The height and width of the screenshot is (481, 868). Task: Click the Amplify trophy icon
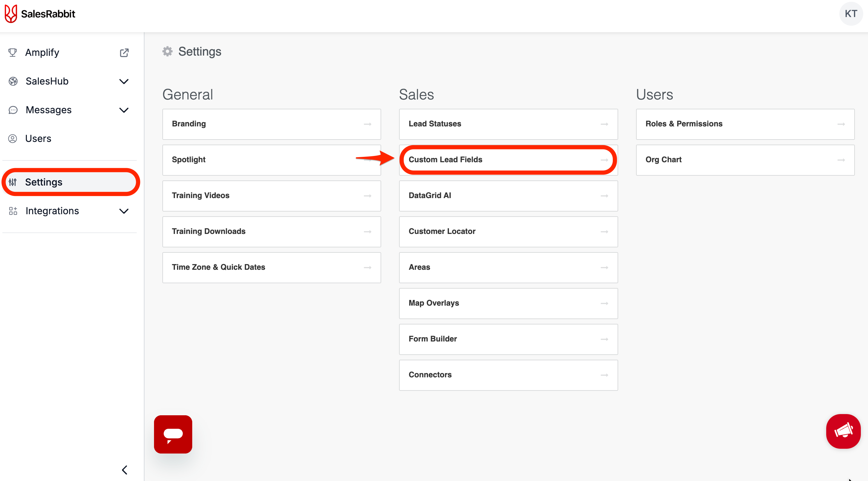click(13, 53)
